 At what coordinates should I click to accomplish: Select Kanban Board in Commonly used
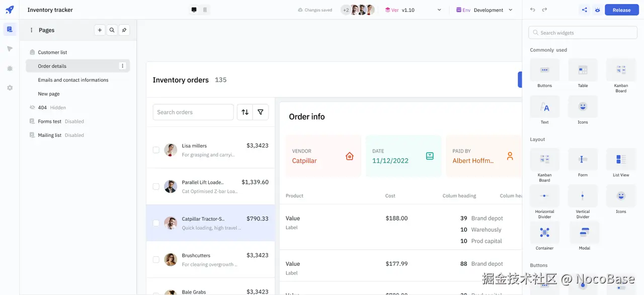[621, 76]
